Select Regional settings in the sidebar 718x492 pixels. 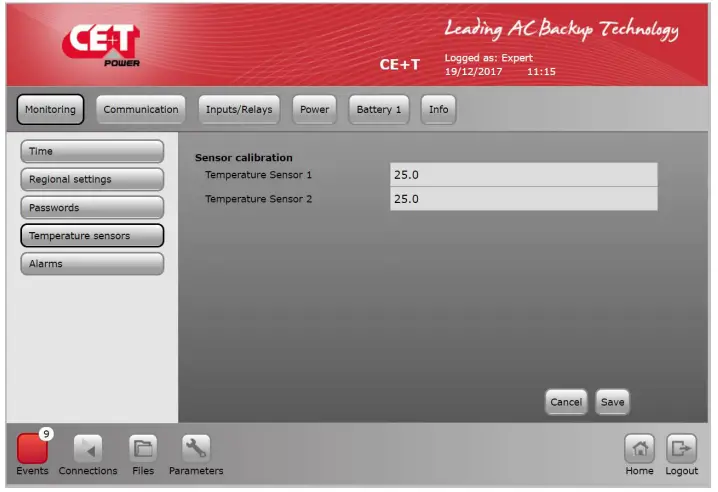92,179
